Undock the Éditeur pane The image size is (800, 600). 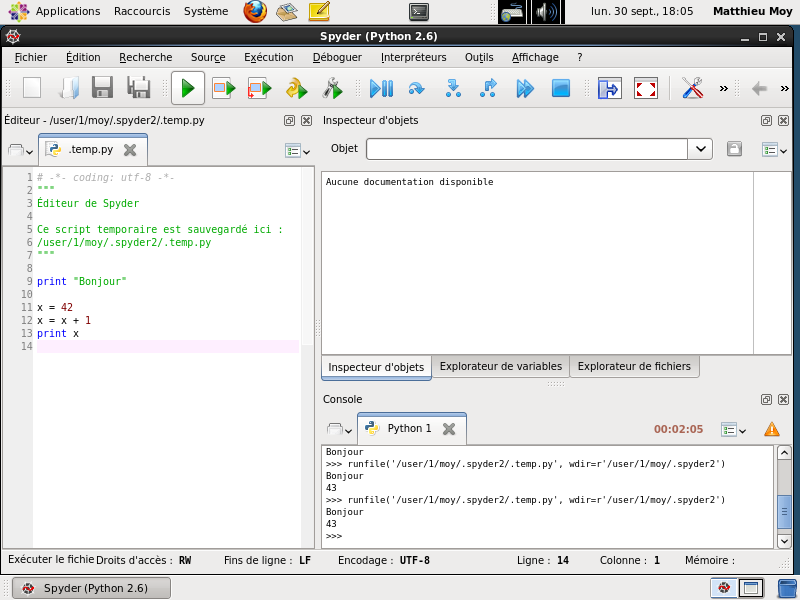[289, 120]
